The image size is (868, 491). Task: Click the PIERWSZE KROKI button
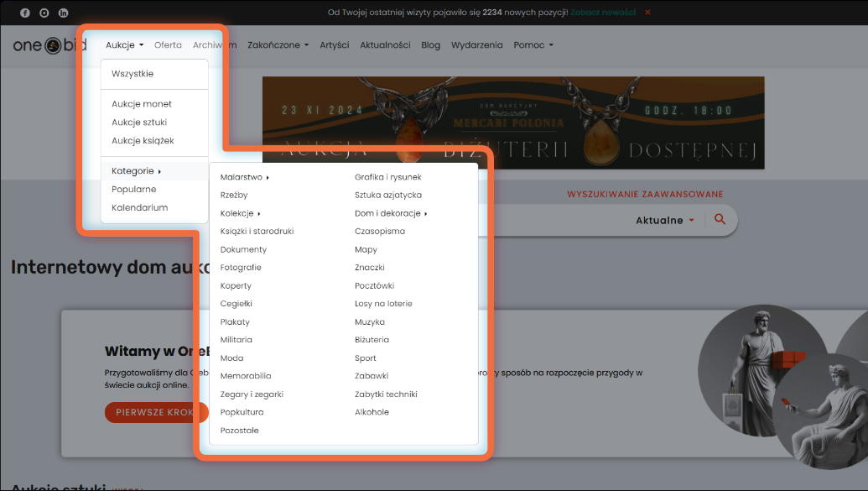click(156, 412)
